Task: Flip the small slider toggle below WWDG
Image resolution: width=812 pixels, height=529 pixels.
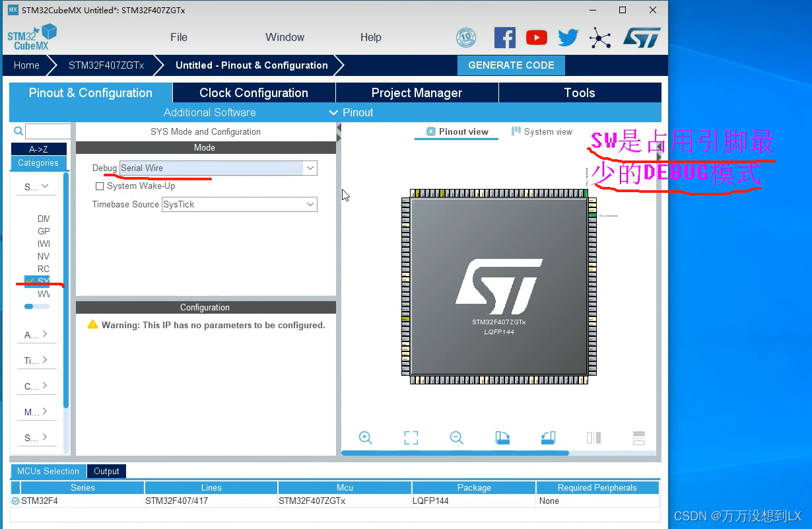Action: pyautogui.click(x=28, y=306)
